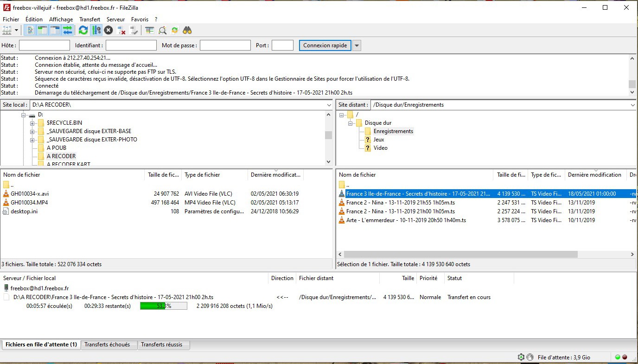Viewport: 638px width, 364px height.
Task: Switch to Fichiers en file d'attente tab
Action: (41, 345)
